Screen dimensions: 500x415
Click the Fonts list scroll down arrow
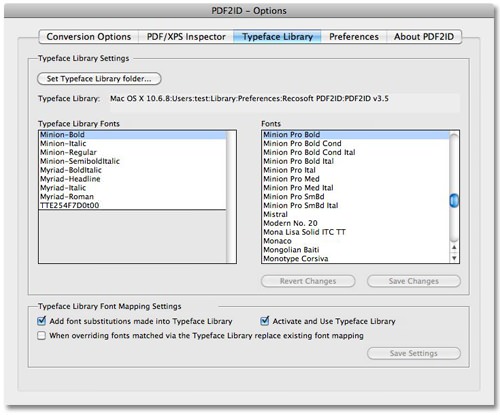(454, 258)
